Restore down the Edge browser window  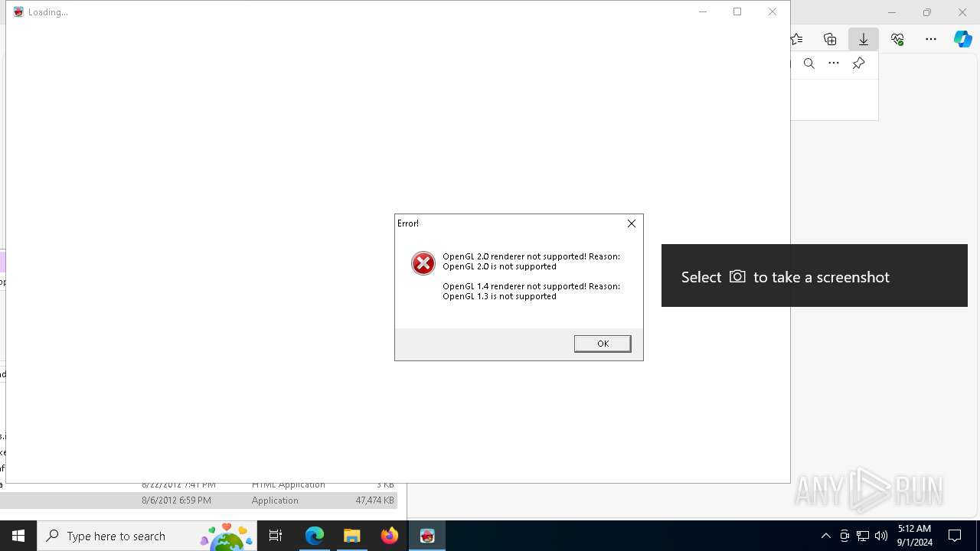[927, 12]
